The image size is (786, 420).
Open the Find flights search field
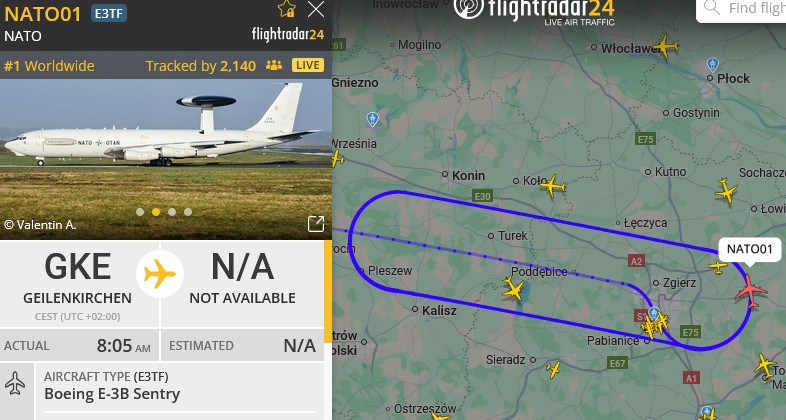(x=742, y=9)
